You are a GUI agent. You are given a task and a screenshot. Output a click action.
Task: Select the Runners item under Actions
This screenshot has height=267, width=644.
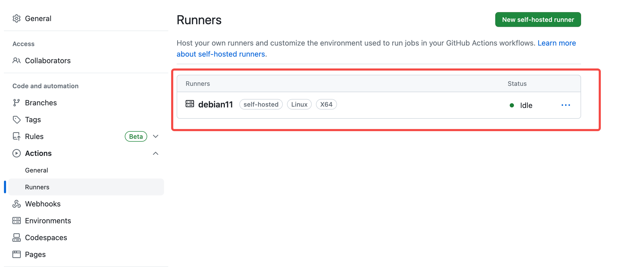tap(86, 187)
